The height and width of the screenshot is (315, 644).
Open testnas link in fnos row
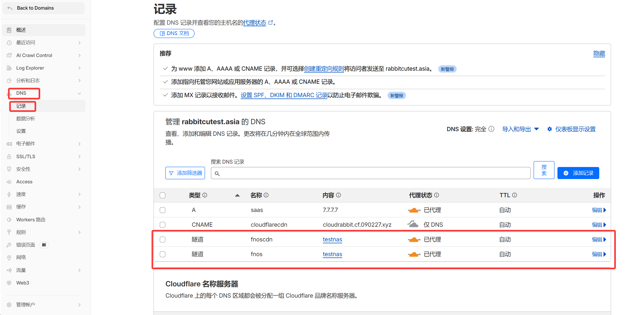click(332, 254)
